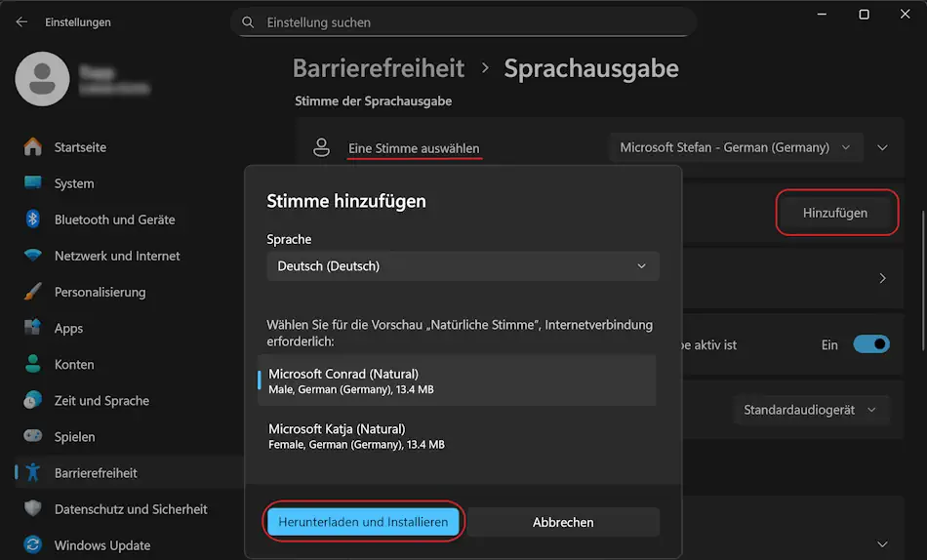Click the Stimme der Sprachausgabe heading

coord(373,101)
